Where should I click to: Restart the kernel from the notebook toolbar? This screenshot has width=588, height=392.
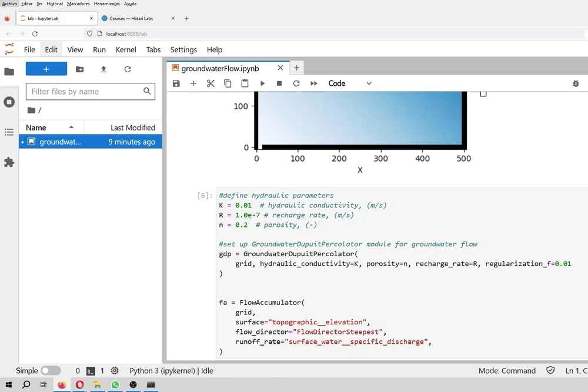(296, 83)
